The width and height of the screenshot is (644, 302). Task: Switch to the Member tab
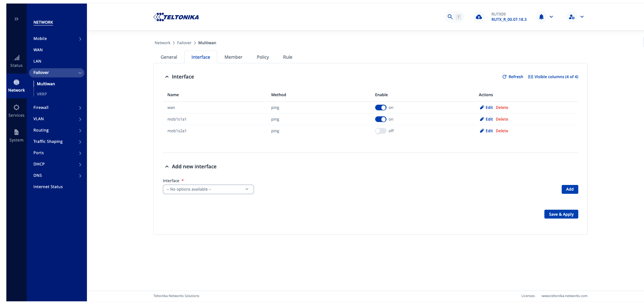[x=233, y=57]
